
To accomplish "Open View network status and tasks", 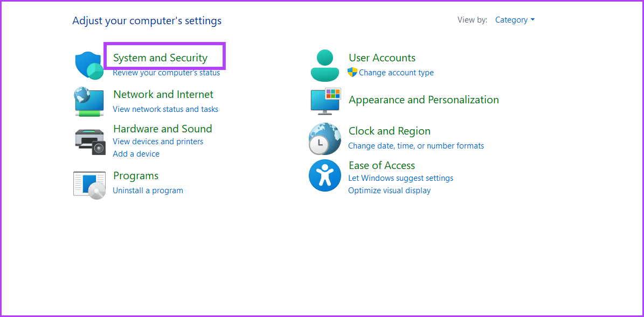I will pos(165,109).
